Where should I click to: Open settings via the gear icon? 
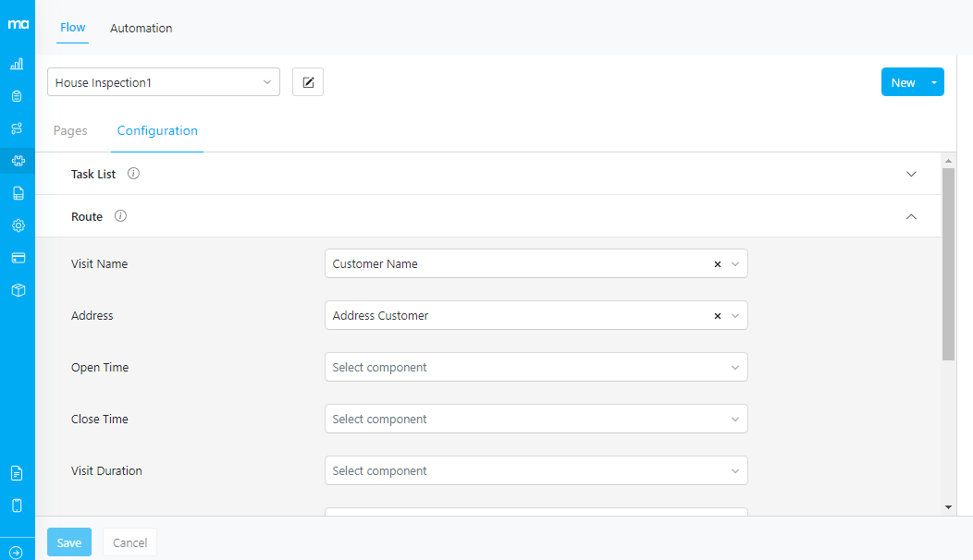pos(18,225)
